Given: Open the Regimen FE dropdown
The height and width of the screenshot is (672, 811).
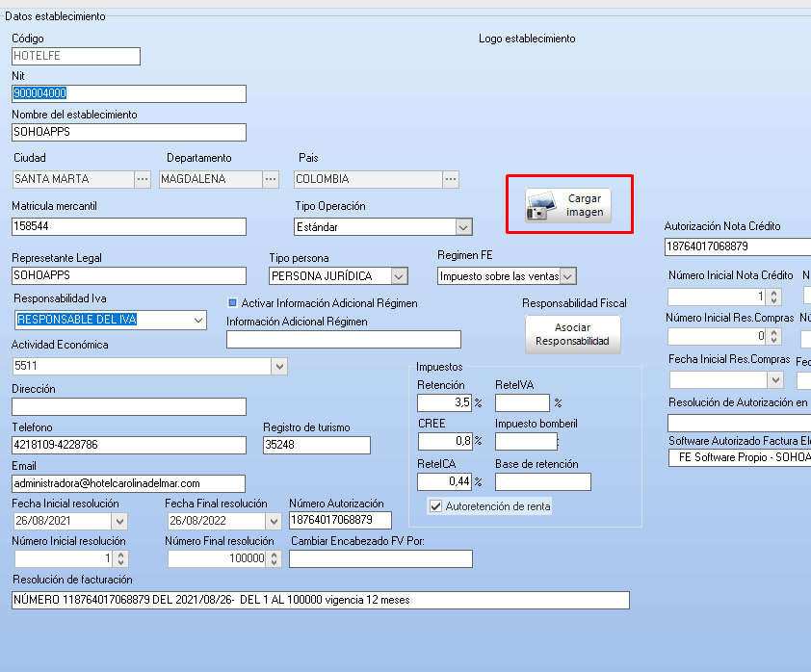Looking at the screenshot, I should pos(567,276).
